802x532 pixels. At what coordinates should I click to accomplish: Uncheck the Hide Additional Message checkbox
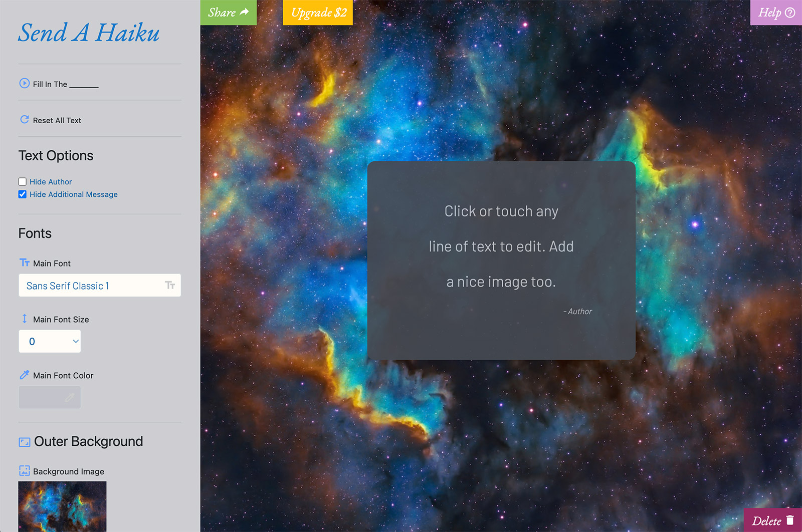[x=23, y=194]
